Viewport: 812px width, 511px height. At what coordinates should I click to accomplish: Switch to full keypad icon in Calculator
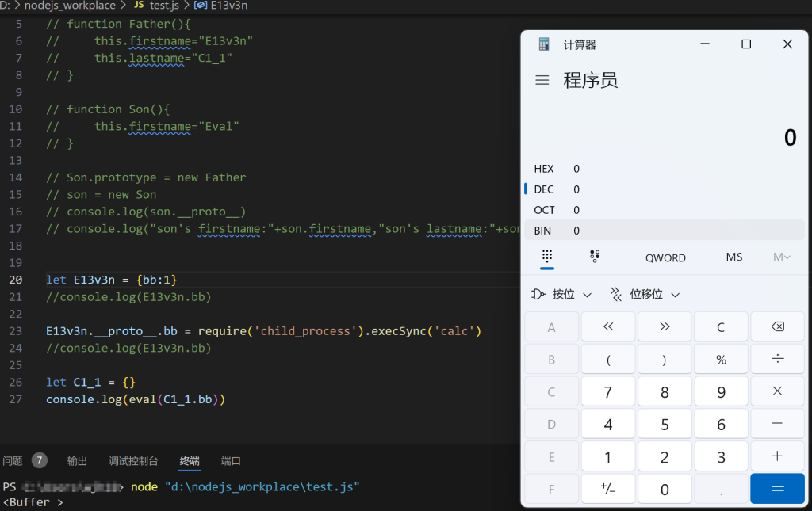pyautogui.click(x=547, y=257)
